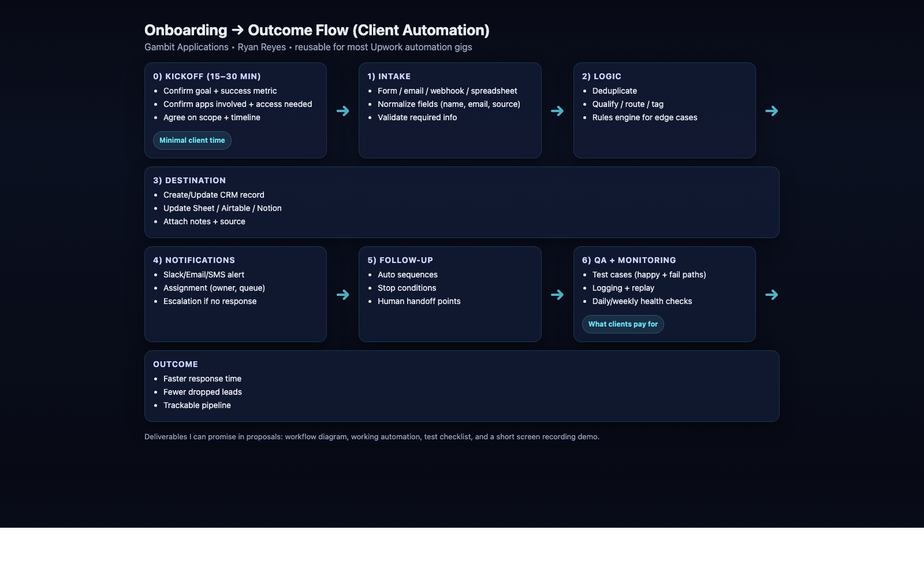This screenshot has width=924, height=578.
Task: Click the arrow between Kickoff and Intake cards
Action: coord(343,111)
